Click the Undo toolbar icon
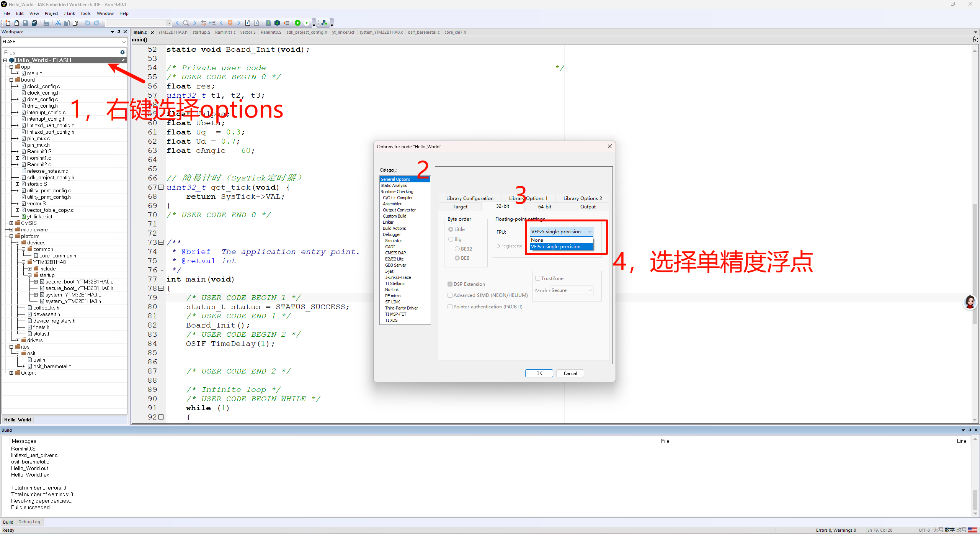This screenshot has height=534, width=980. pyautogui.click(x=88, y=23)
